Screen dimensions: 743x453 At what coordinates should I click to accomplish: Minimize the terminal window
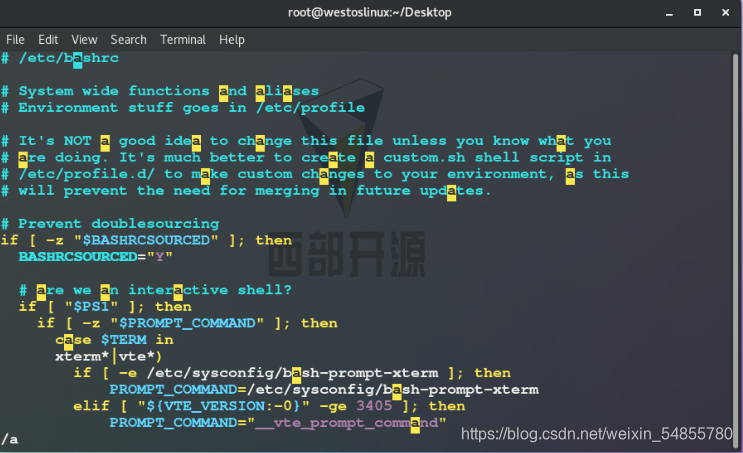pos(669,13)
